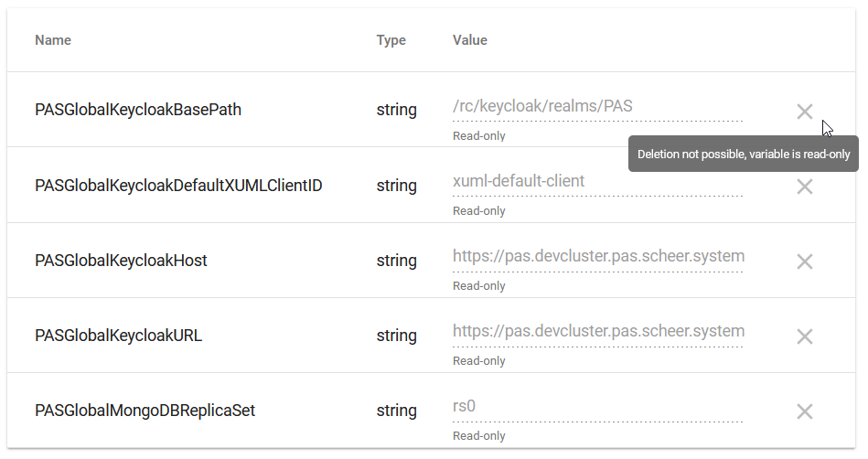Click the rs0 value field

[597, 407]
